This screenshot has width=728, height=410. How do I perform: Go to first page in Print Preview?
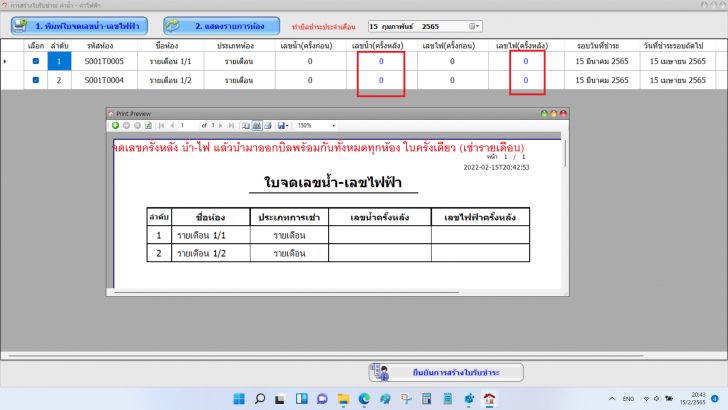coord(162,125)
